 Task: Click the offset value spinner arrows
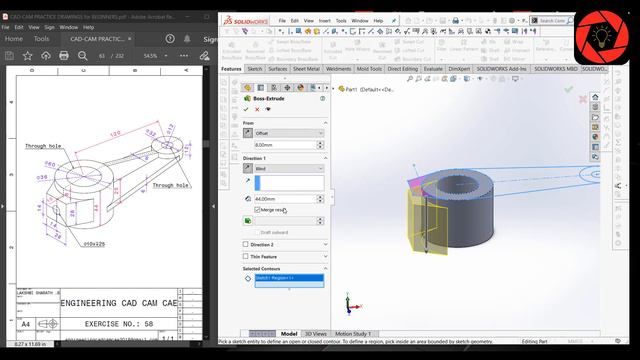320,145
